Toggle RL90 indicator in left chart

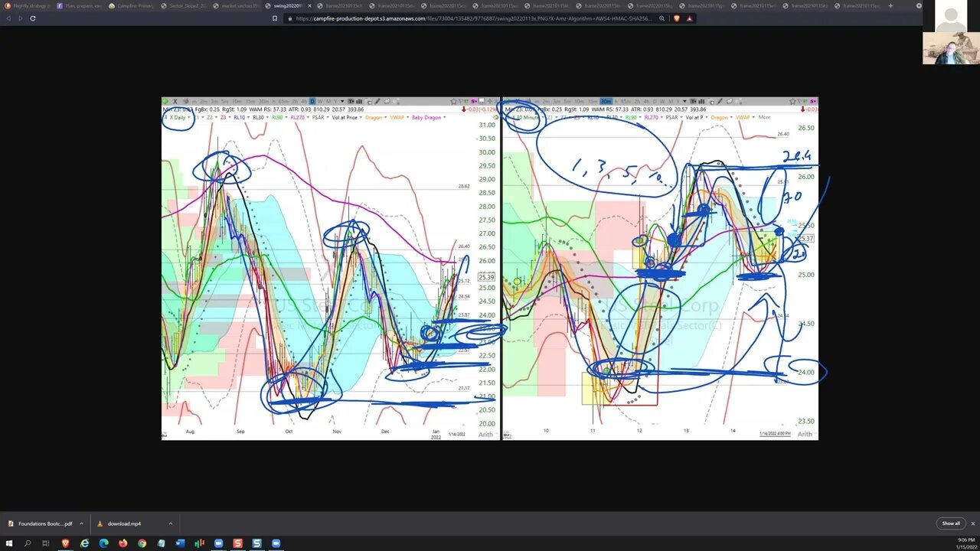[x=278, y=117]
